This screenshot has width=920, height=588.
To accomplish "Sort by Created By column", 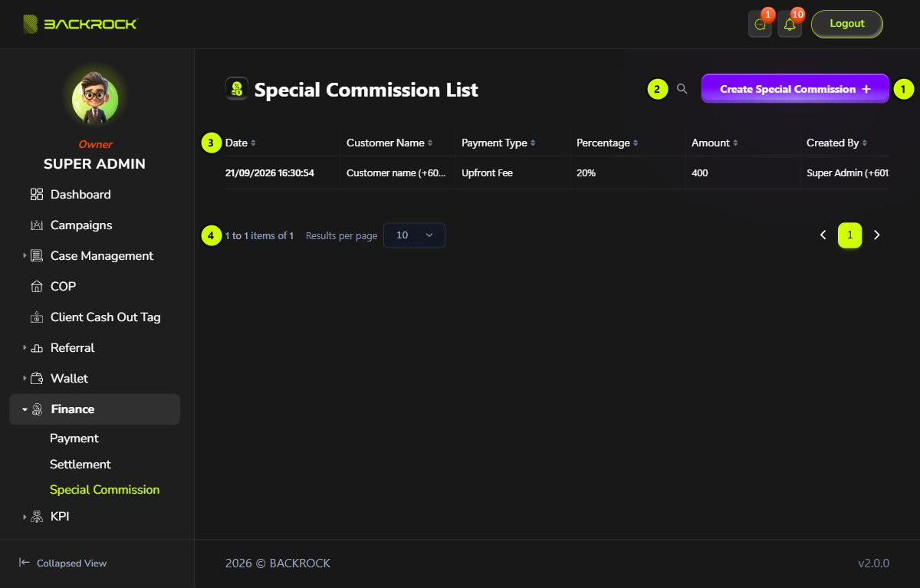I will (836, 143).
